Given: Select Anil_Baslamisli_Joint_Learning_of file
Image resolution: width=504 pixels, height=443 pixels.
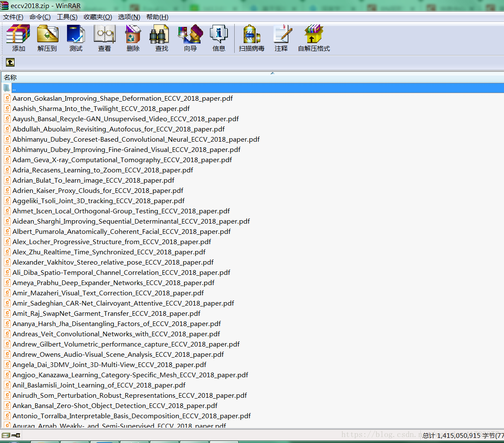Looking at the screenshot, I should [99, 385].
